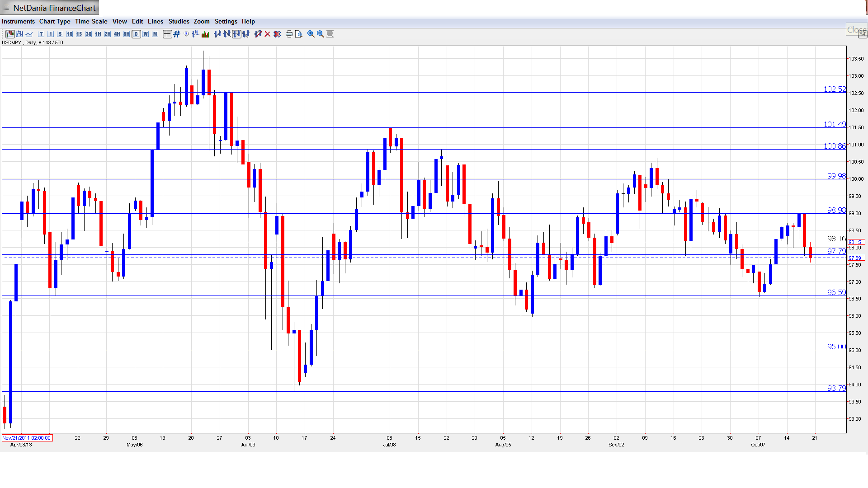Open the Studies menu

[179, 21]
